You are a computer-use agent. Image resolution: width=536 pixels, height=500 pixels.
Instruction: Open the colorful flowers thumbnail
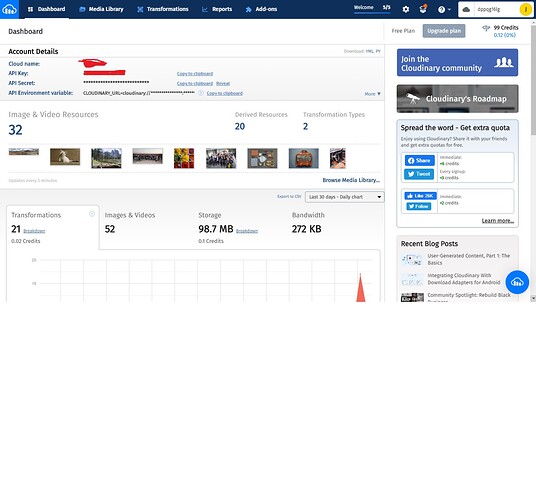(x=184, y=158)
